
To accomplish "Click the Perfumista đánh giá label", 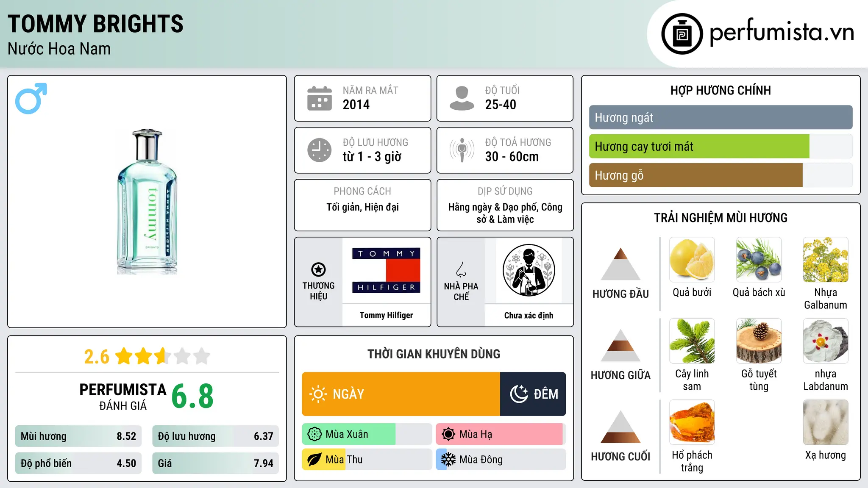I will click(x=123, y=396).
